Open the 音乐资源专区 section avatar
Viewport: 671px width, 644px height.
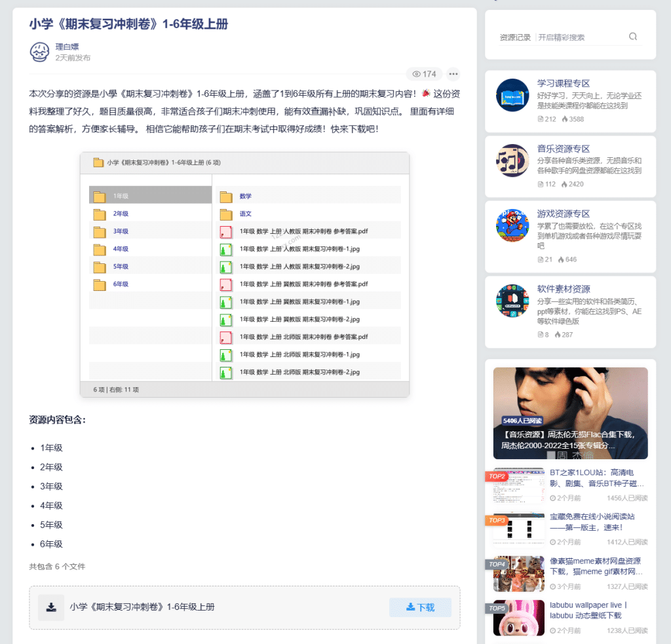512,161
